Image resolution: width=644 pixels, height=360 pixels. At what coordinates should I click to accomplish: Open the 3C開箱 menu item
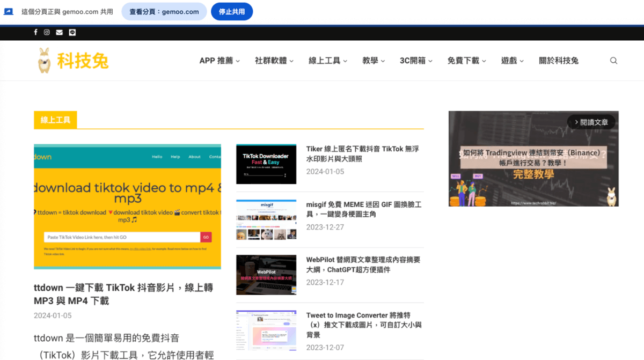[x=416, y=61]
